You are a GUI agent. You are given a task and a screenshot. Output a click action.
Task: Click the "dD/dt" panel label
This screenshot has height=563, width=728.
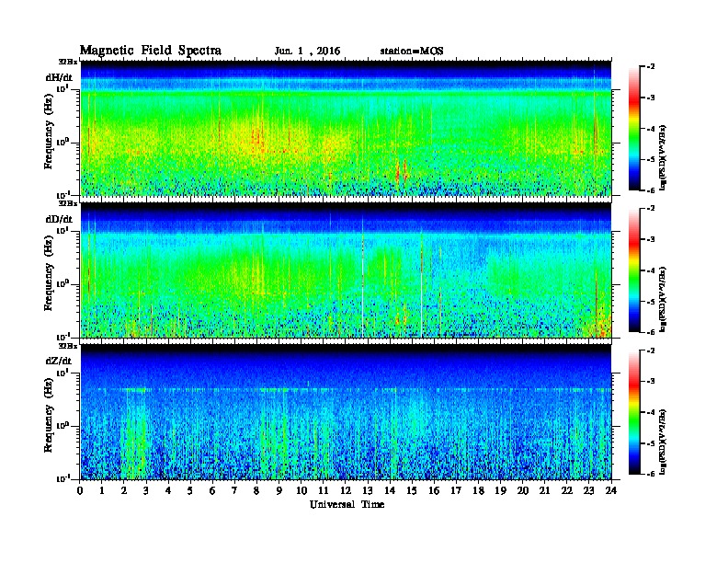point(59,219)
